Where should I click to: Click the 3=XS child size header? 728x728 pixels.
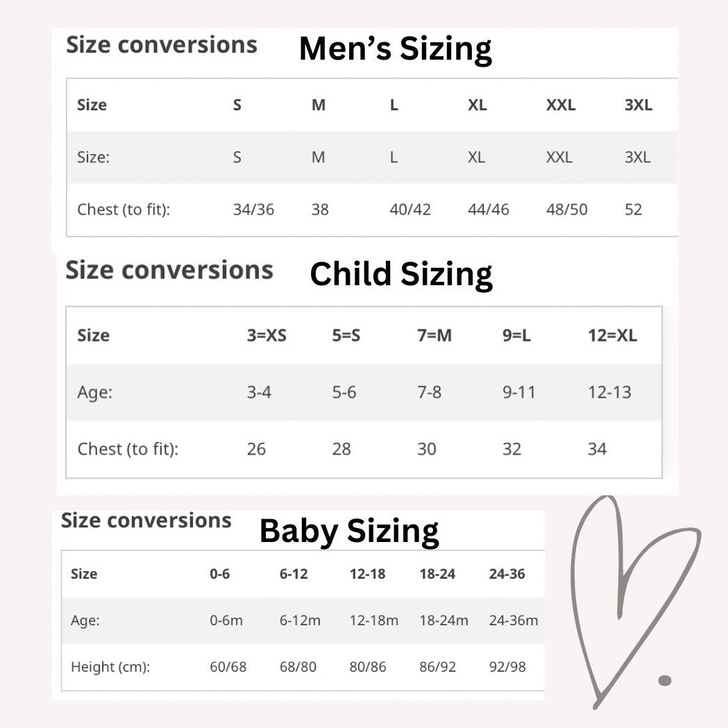pyautogui.click(x=266, y=336)
